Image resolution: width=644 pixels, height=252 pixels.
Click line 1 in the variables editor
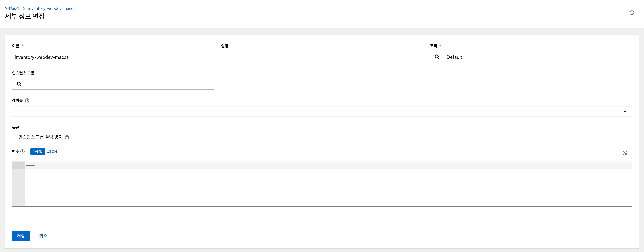tap(328, 165)
